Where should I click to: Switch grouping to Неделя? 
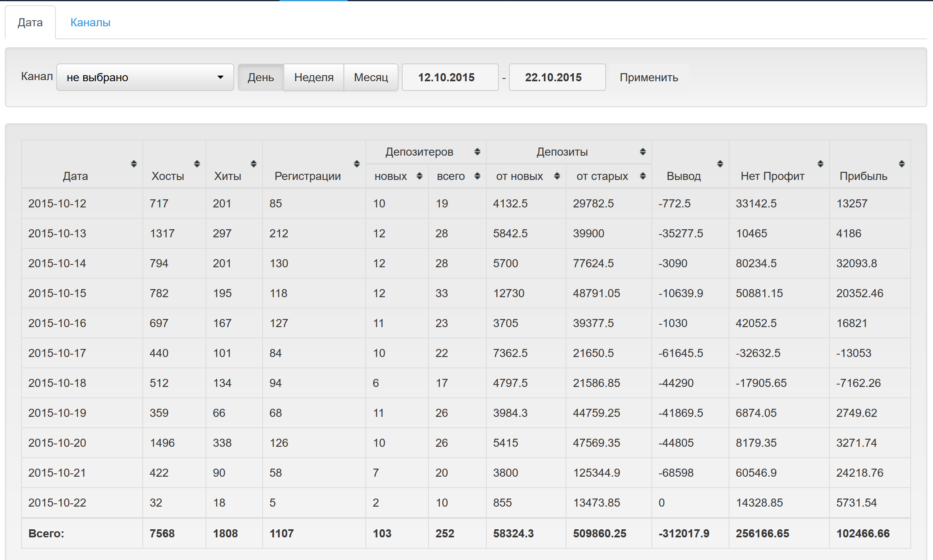[314, 77]
